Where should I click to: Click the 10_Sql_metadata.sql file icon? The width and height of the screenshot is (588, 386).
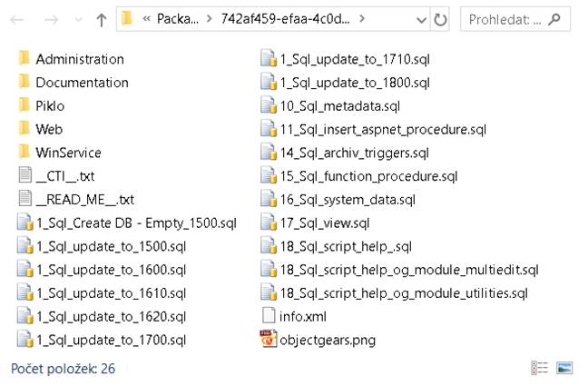coord(268,106)
